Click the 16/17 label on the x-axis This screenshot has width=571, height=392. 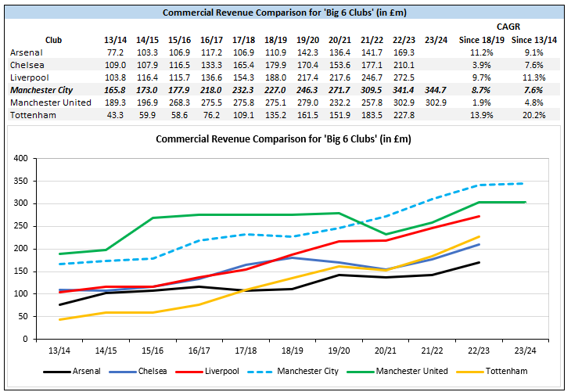(199, 351)
